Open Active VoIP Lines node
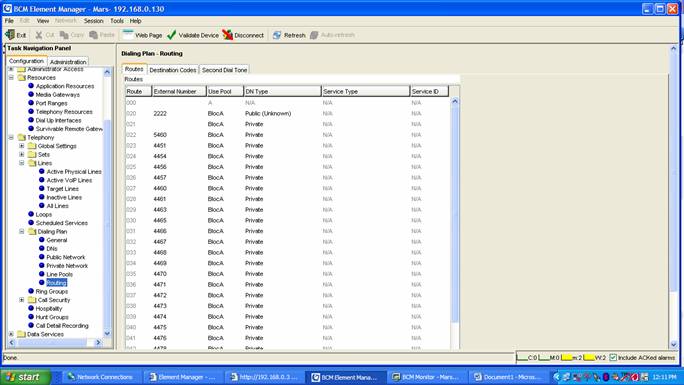The height and width of the screenshot is (385, 684). coord(69,180)
